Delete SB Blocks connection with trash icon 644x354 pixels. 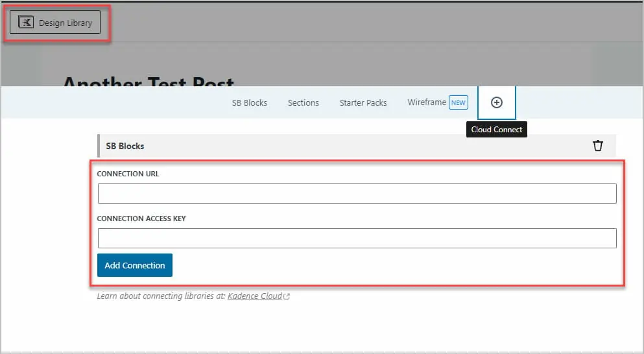click(x=597, y=146)
